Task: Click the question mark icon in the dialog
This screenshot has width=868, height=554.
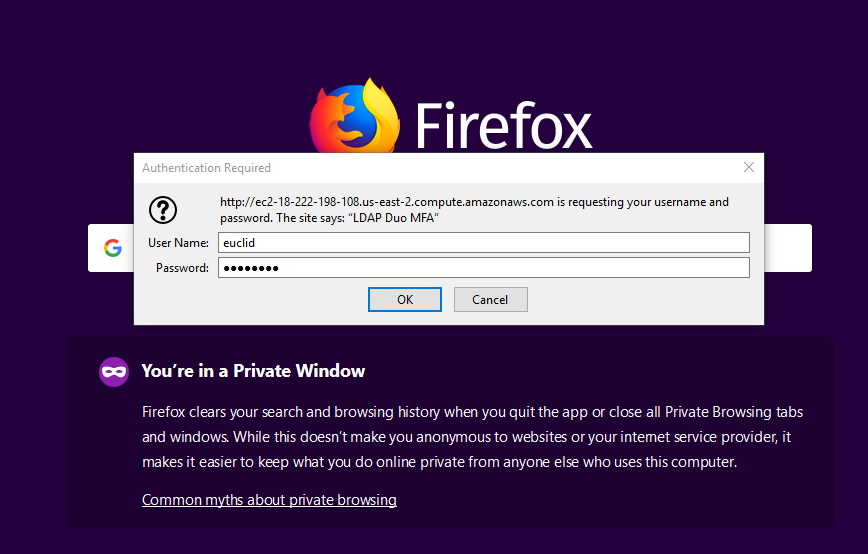Action: (x=163, y=210)
